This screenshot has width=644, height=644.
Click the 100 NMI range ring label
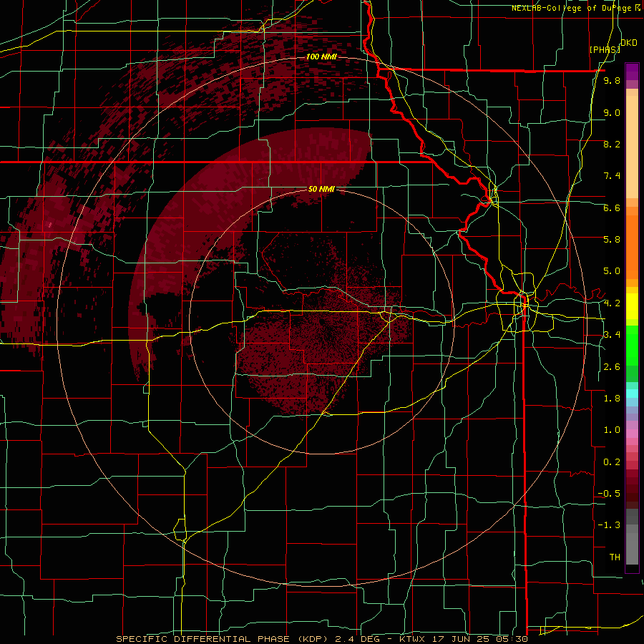[321, 57]
